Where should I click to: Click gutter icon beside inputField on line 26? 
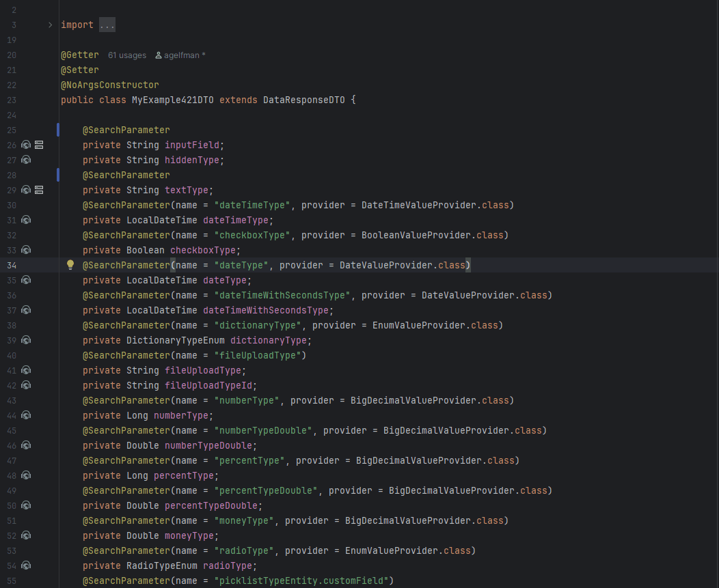(26, 145)
